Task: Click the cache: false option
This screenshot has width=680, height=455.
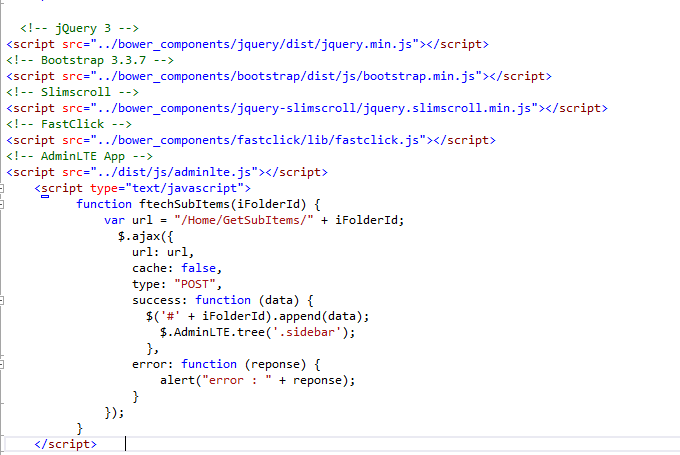Action: click(177, 268)
